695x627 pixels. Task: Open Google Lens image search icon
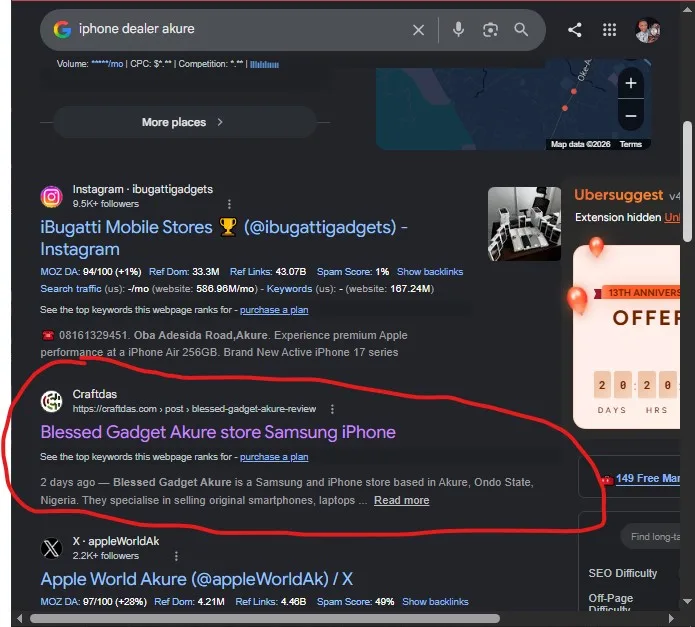tap(490, 30)
